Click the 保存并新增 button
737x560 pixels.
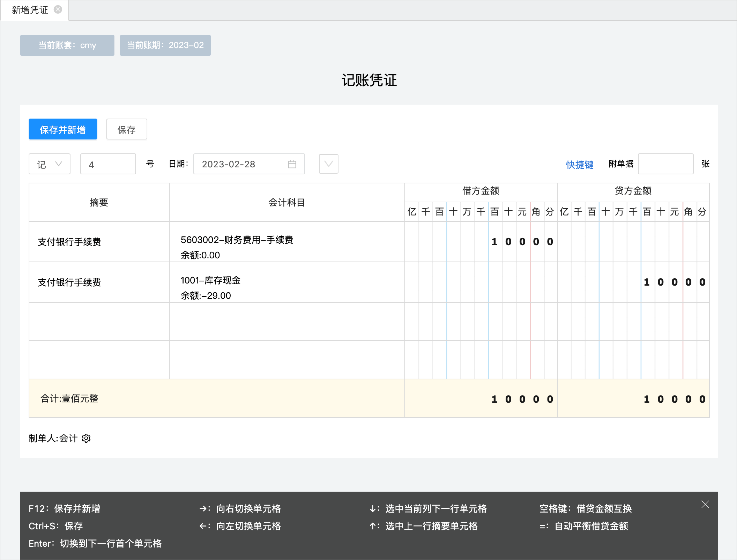point(63,129)
